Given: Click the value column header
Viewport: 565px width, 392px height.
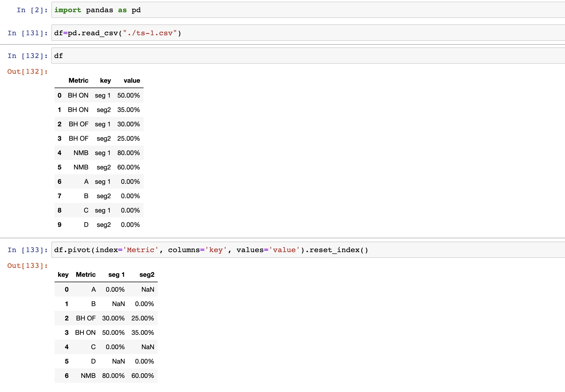Looking at the screenshot, I should [x=132, y=81].
